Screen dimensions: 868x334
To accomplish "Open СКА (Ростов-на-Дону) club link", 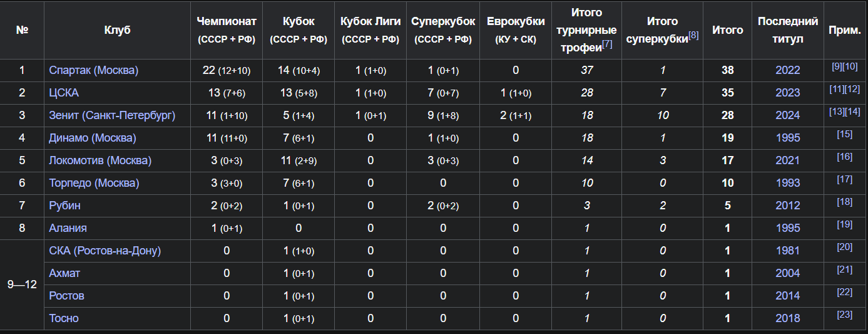I will click(105, 251).
